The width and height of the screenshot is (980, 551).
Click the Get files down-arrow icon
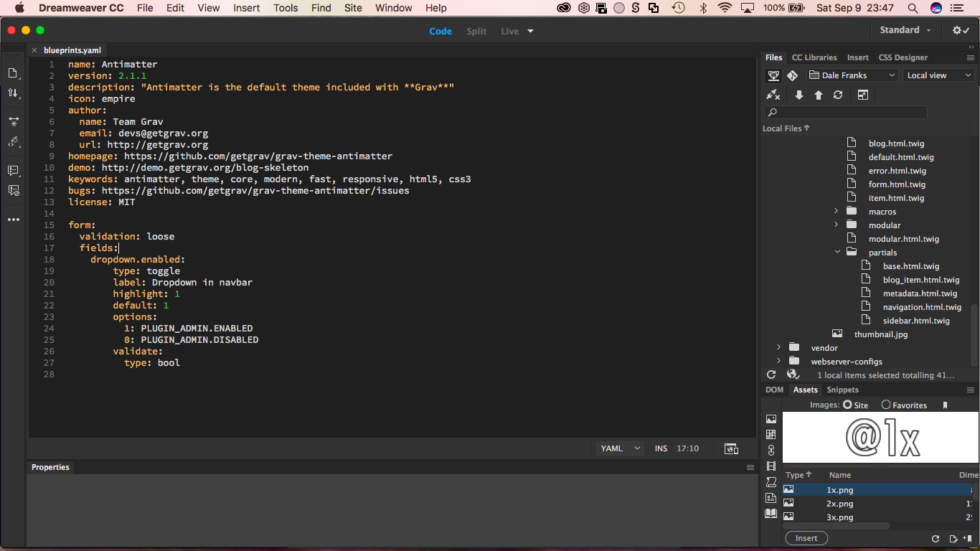tap(798, 95)
